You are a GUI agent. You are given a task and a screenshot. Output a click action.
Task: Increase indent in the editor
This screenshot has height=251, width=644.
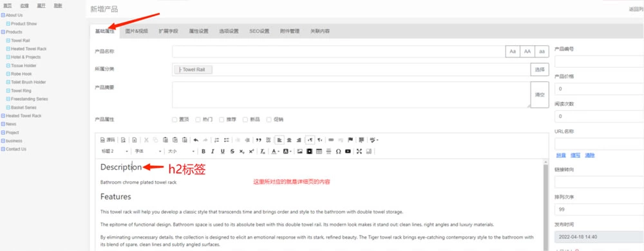click(x=247, y=140)
